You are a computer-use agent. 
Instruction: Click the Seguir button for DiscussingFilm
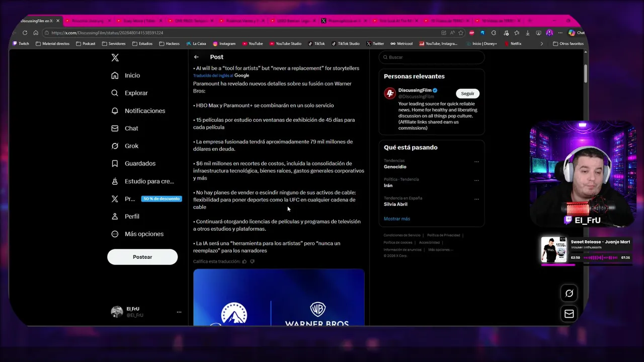point(467,94)
